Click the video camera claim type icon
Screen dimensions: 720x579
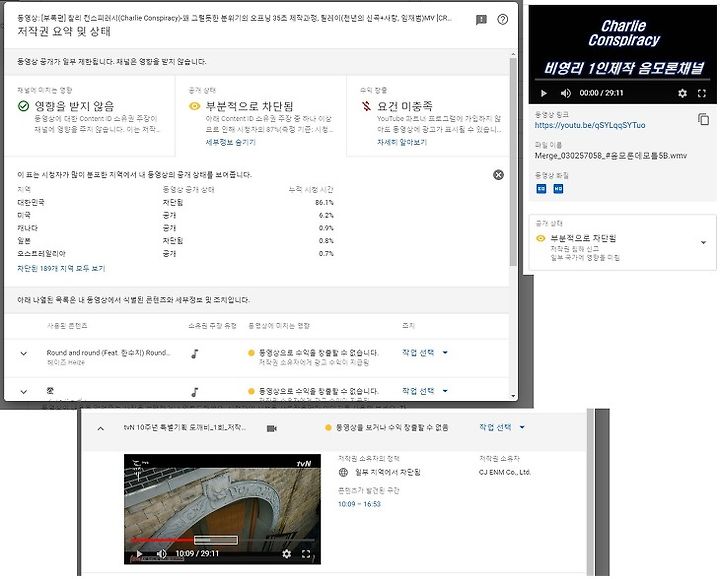point(272,428)
